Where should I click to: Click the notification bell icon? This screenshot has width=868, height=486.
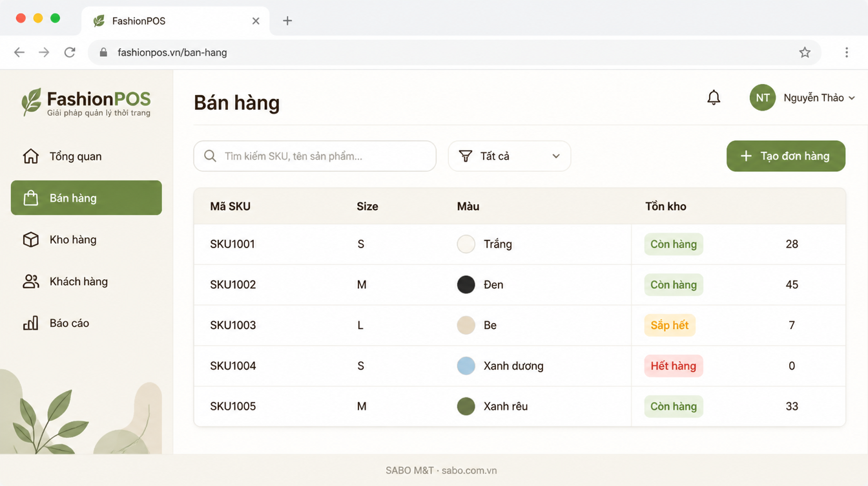(x=714, y=98)
